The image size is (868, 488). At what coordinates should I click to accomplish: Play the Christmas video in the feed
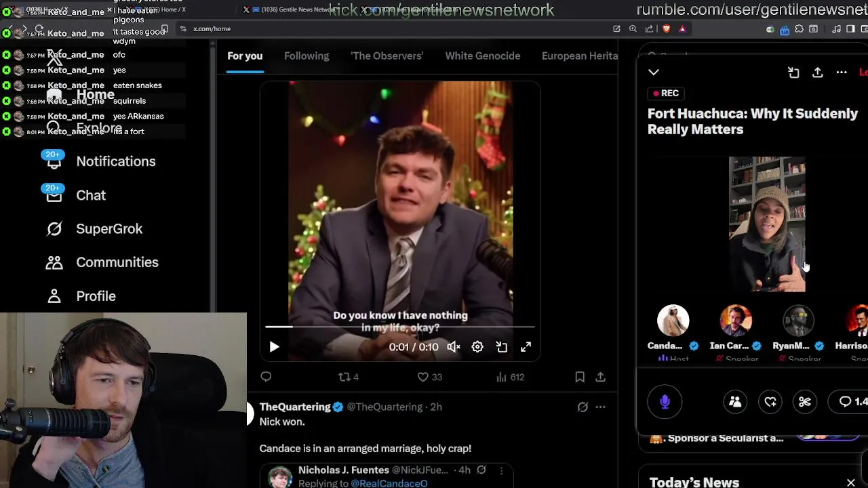(x=274, y=347)
